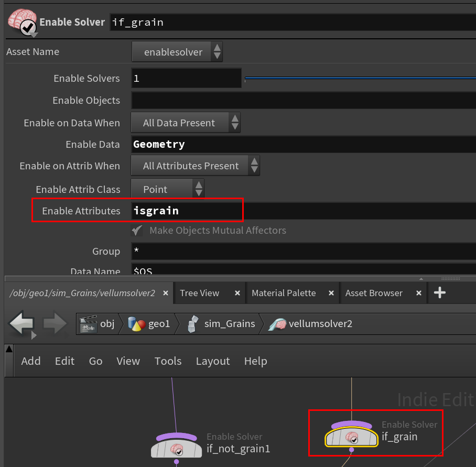Click the if_not_grain1 node output connector
This screenshot has height=467, width=476.
pos(176,462)
